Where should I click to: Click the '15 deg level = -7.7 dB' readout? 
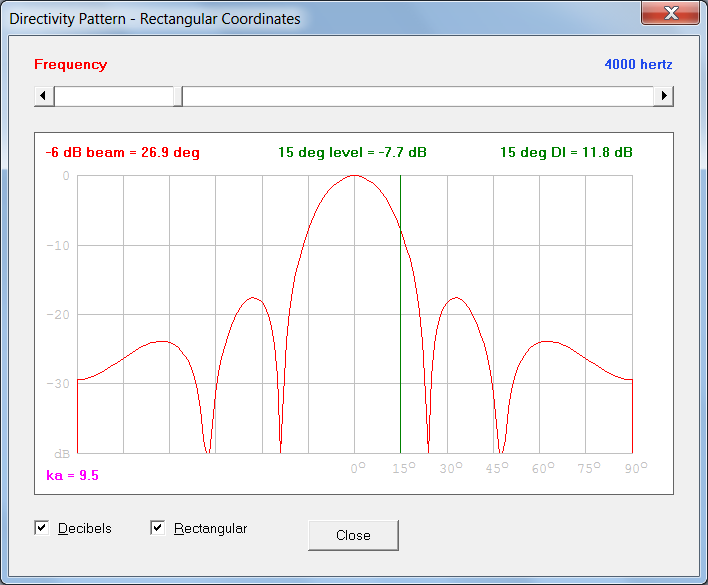pyautogui.click(x=352, y=153)
